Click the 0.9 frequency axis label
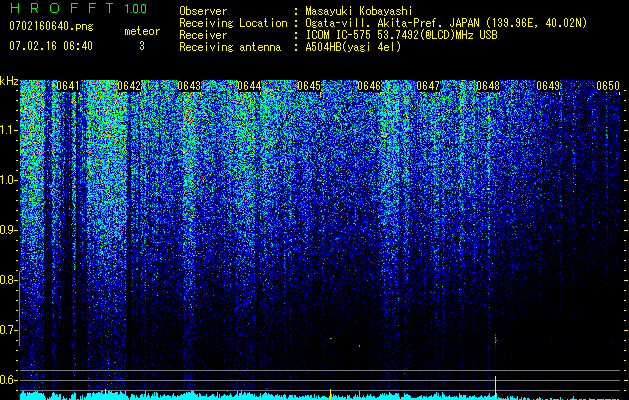The height and width of the screenshot is (400, 629). pyautogui.click(x=8, y=230)
